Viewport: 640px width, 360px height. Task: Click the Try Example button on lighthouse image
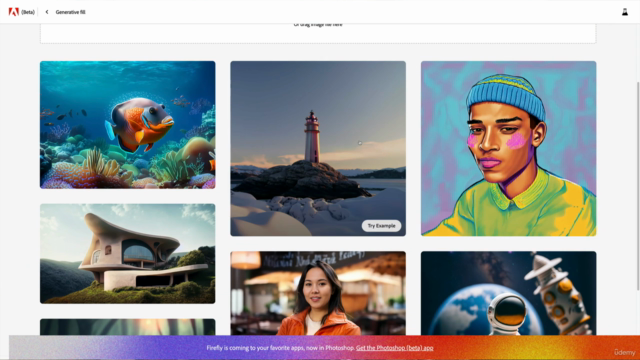point(381,226)
